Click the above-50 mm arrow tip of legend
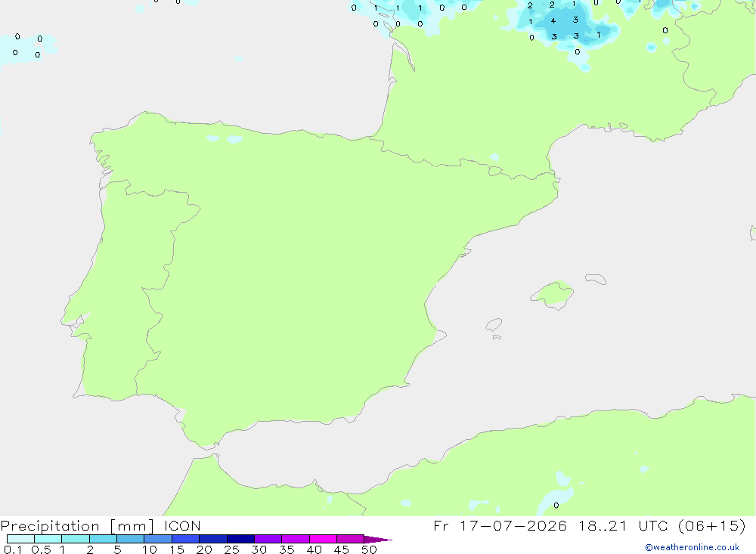 pos(378,539)
